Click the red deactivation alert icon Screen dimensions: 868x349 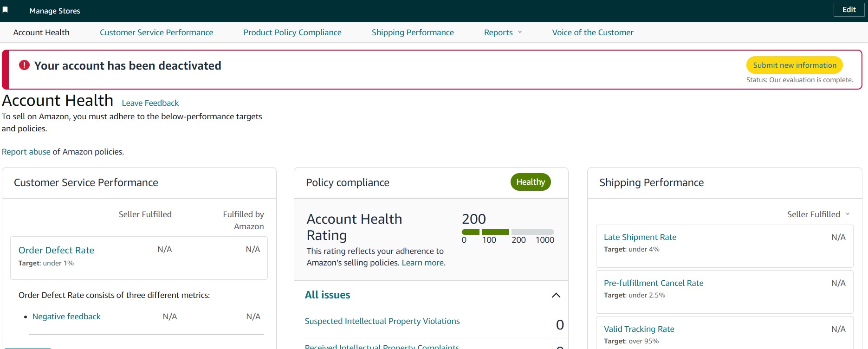[24, 65]
